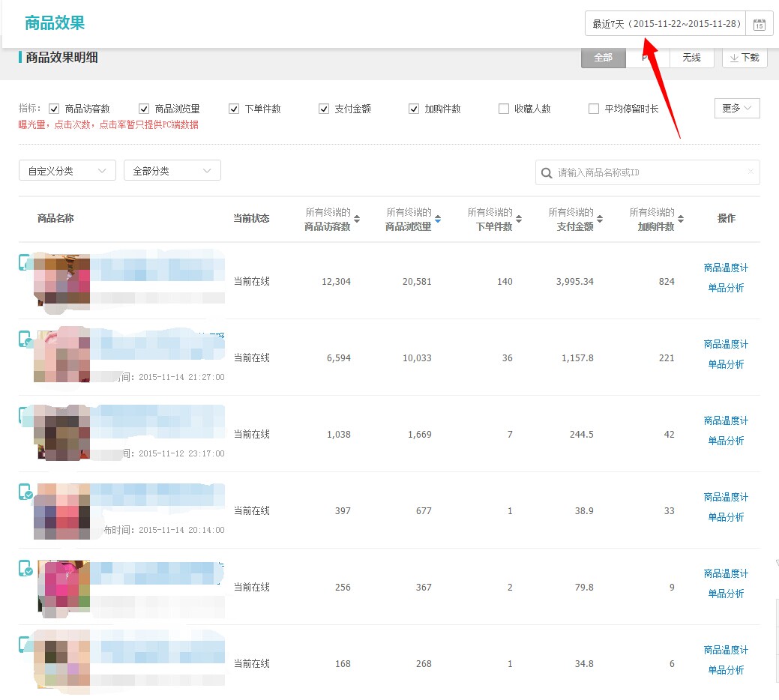This screenshot has height=700, width=779.
Task: Sort by 商品浏览量 column arrows
Action: click(x=438, y=220)
